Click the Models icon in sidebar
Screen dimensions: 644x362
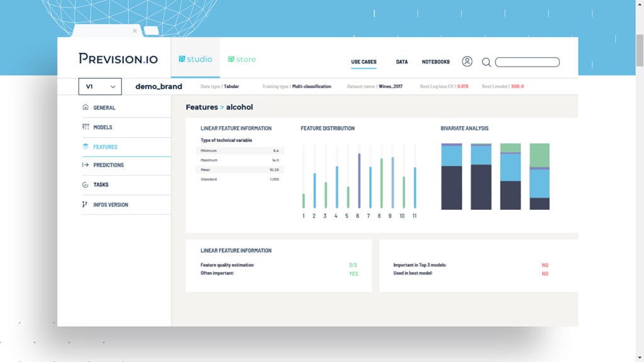pos(86,127)
